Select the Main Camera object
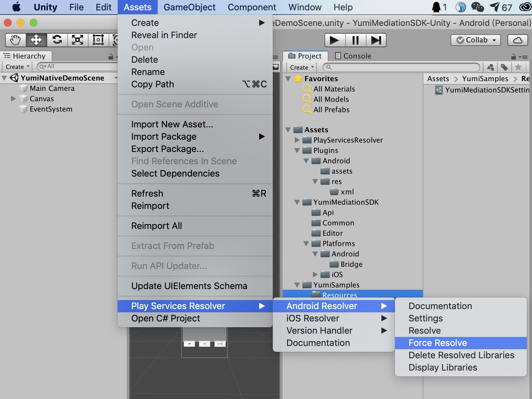The width and height of the screenshot is (532, 399). click(52, 88)
